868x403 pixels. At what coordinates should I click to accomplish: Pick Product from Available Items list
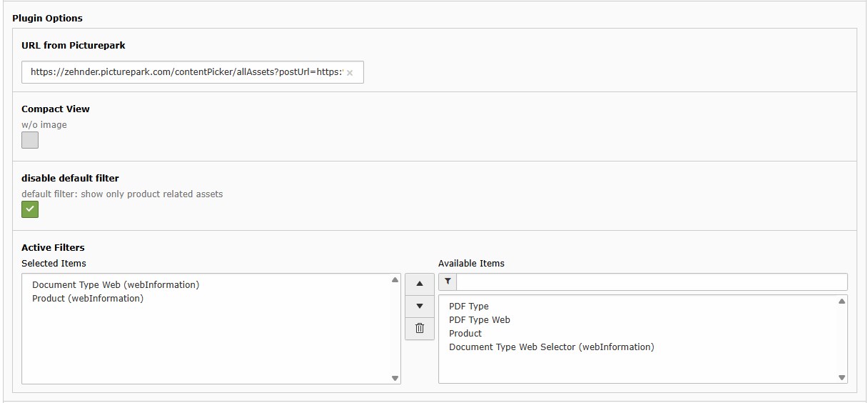[x=465, y=333]
